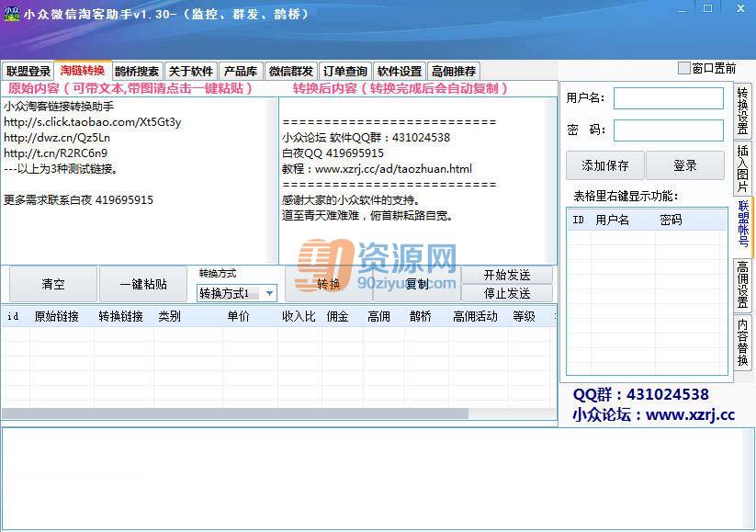The height and width of the screenshot is (532, 756).
Task: Open the 鹊桥搜索 tab
Action: point(137,72)
